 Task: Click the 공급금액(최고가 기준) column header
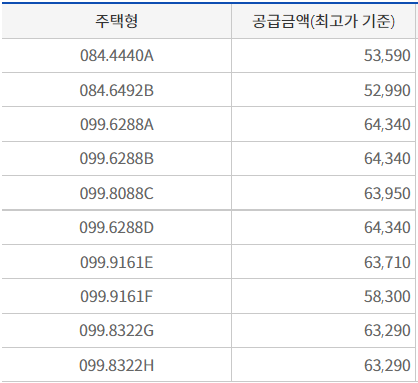[x=323, y=21]
